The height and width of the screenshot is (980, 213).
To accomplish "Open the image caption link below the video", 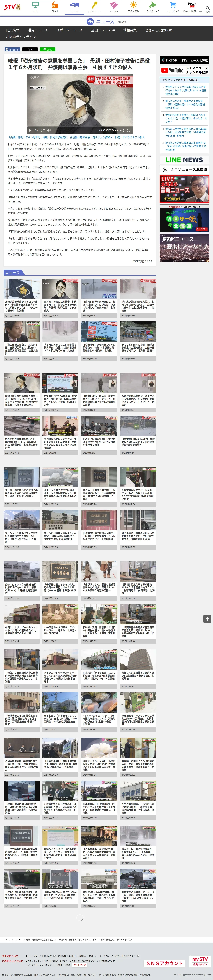I will pyautogui.click(x=76, y=137).
